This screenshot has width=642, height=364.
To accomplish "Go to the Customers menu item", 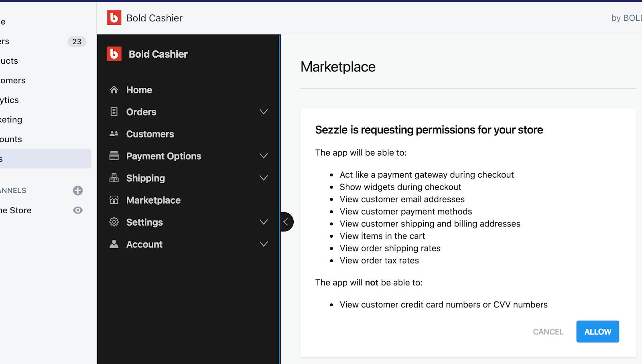I will [x=150, y=134].
